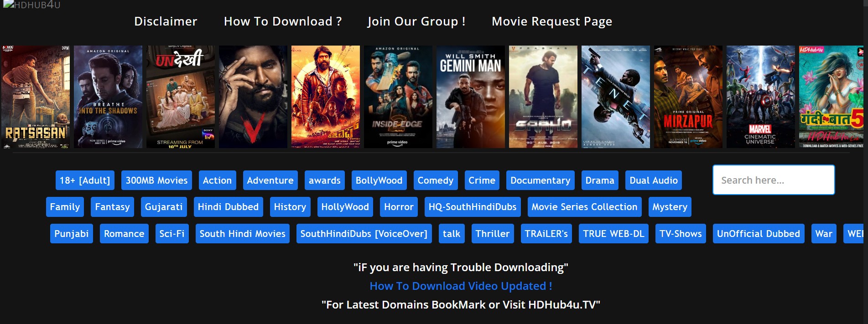Open the HQ-SouthHindiDubs category
868x324 pixels.
coord(473,207)
